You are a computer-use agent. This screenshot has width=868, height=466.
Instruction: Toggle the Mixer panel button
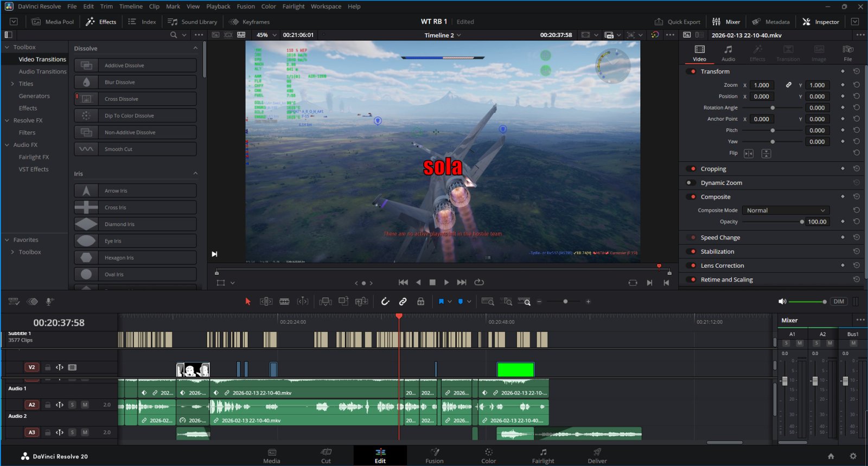coord(726,22)
